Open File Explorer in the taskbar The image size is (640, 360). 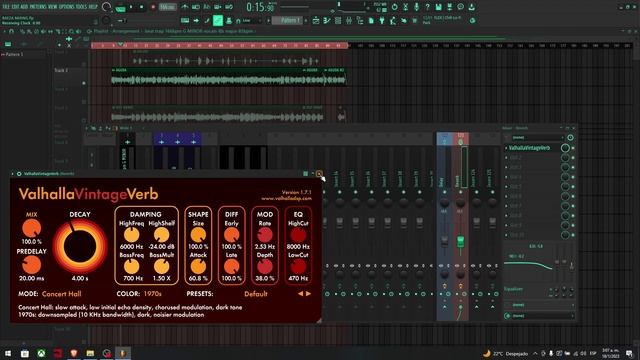(x=90, y=353)
